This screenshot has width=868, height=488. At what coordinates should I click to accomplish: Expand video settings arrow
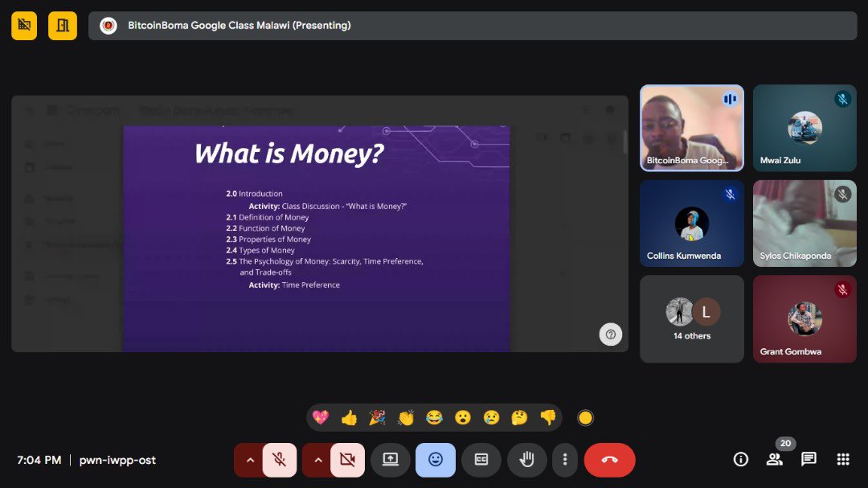coord(317,460)
